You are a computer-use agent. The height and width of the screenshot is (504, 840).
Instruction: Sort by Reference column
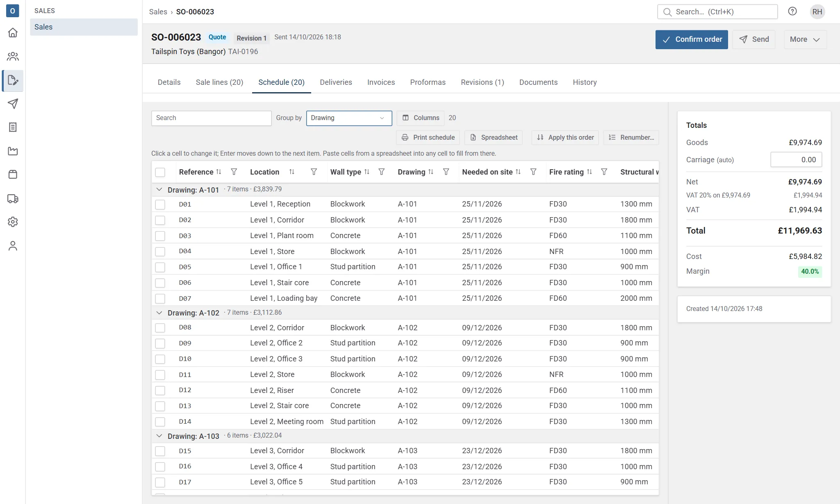219,172
